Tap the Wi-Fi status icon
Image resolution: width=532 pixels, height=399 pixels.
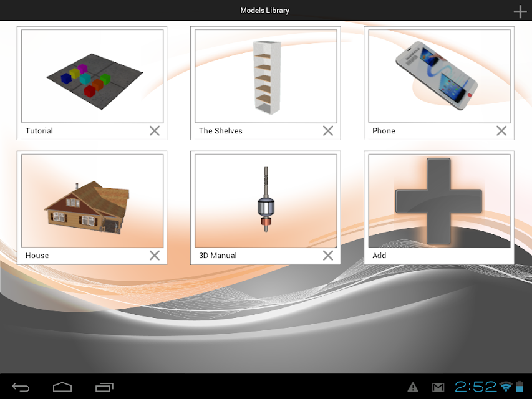506,387
